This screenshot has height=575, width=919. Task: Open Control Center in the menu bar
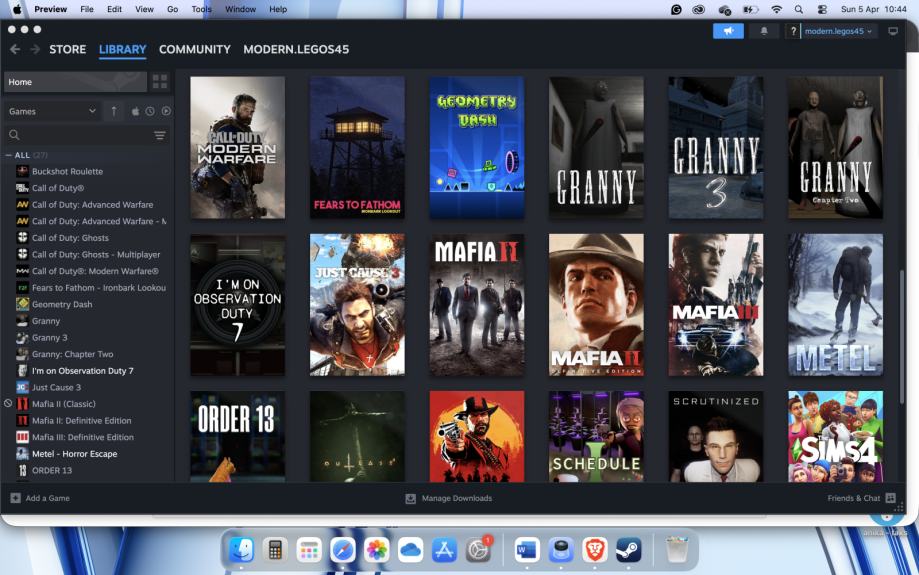[x=822, y=9]
